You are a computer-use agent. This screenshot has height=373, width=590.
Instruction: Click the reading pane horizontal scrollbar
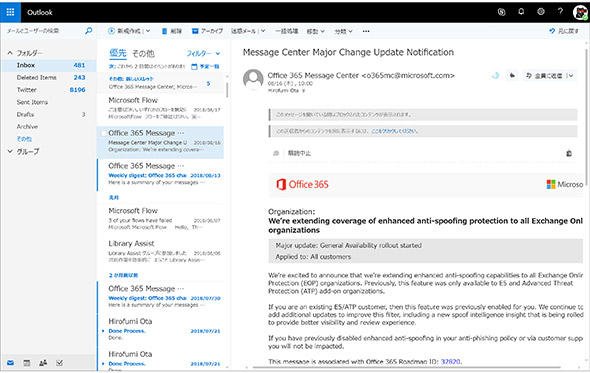(406, 367)
